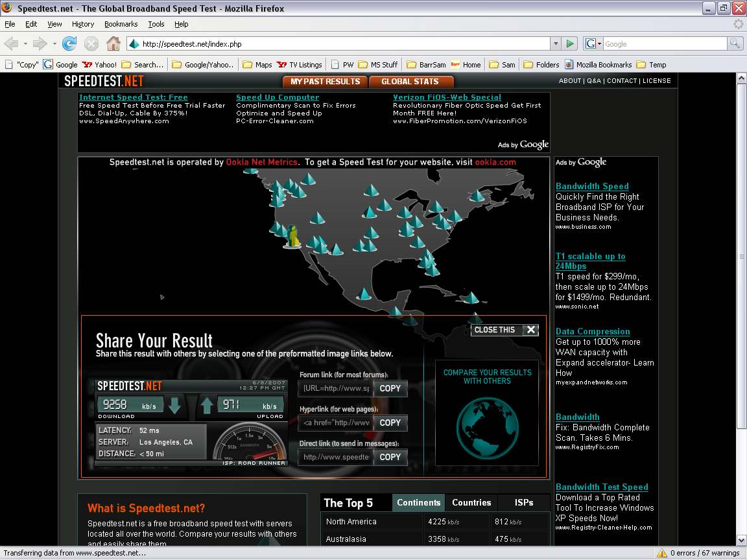Click the yellow person marker on the map
This screenshot has height=560, width=747.
293,237
